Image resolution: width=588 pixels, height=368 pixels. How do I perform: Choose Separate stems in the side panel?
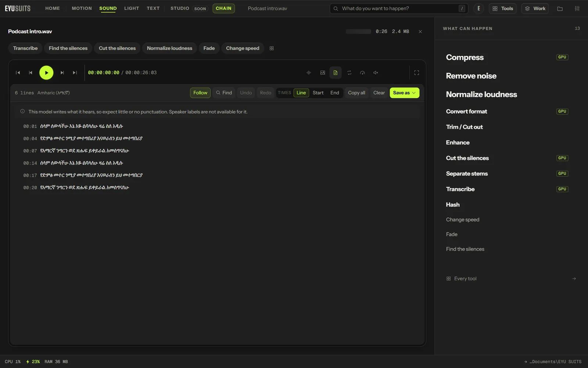[x=467, y=174]
